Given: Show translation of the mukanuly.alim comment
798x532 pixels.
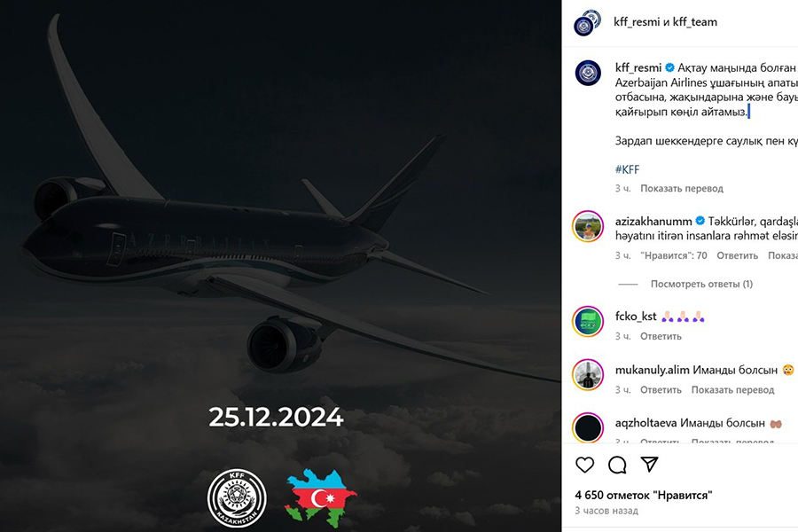Looking at the screenshot, I should 732,390.
